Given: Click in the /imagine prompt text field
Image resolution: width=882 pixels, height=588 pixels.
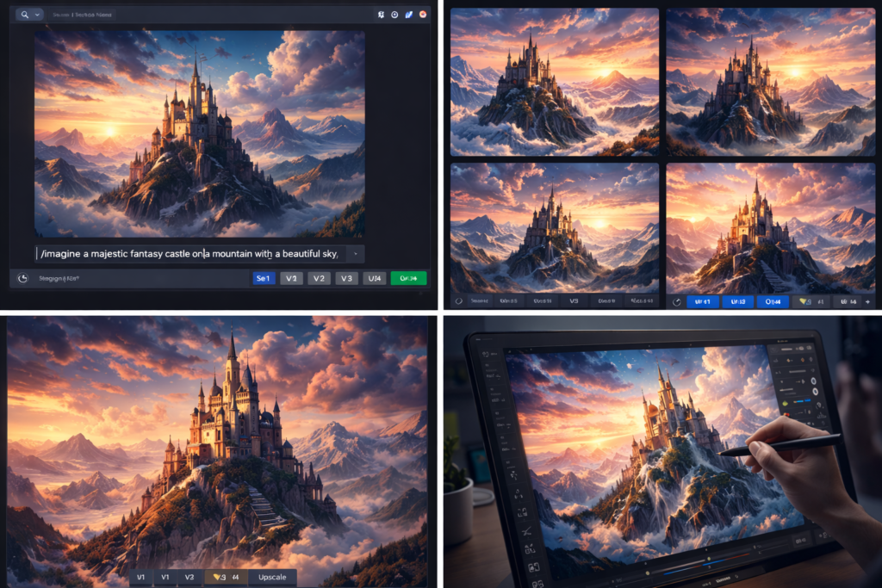Looking at the screenshot, I should tap(189, 253).
